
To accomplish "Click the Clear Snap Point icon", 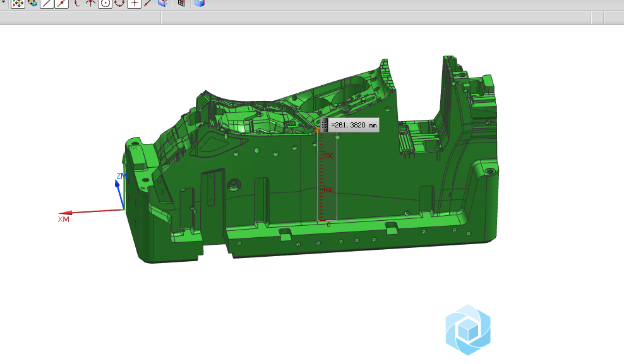I will coord(33,3).
